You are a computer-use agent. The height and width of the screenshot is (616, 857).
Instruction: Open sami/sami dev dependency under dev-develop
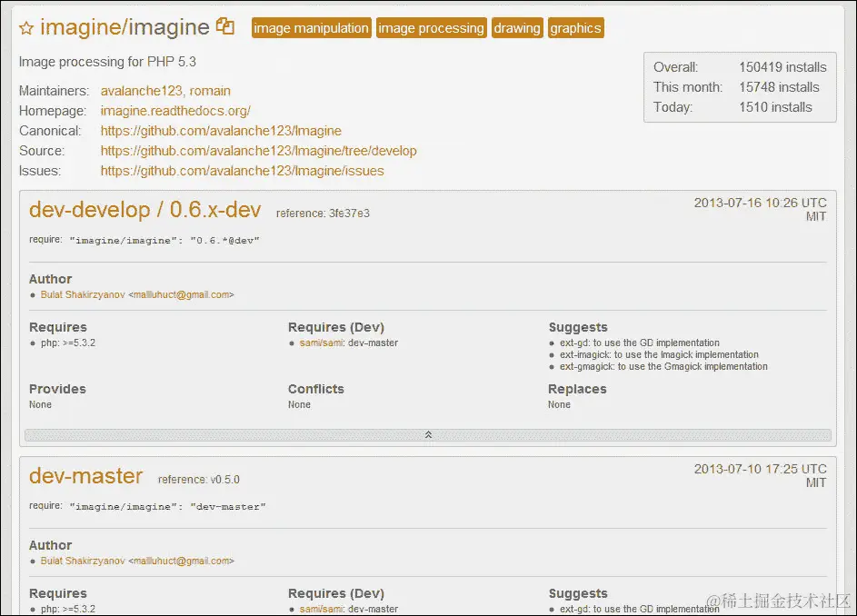322,343
